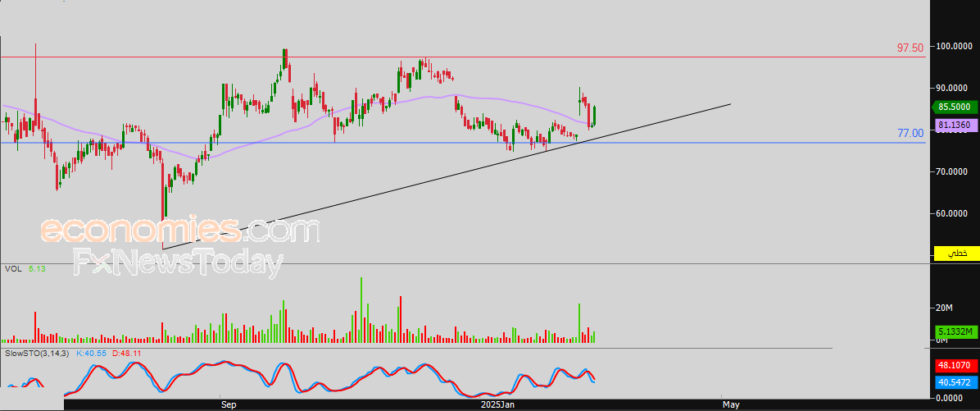Click the green 85.5000 current price tag
980x411 pixels.
click(x=954, y=107)
